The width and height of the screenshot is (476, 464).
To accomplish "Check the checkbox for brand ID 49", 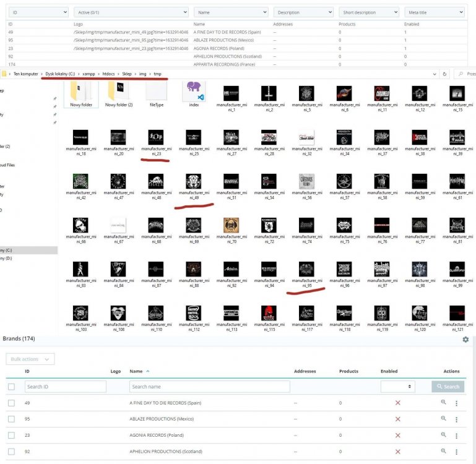I will pyautogui.click(x=12, y=403).
